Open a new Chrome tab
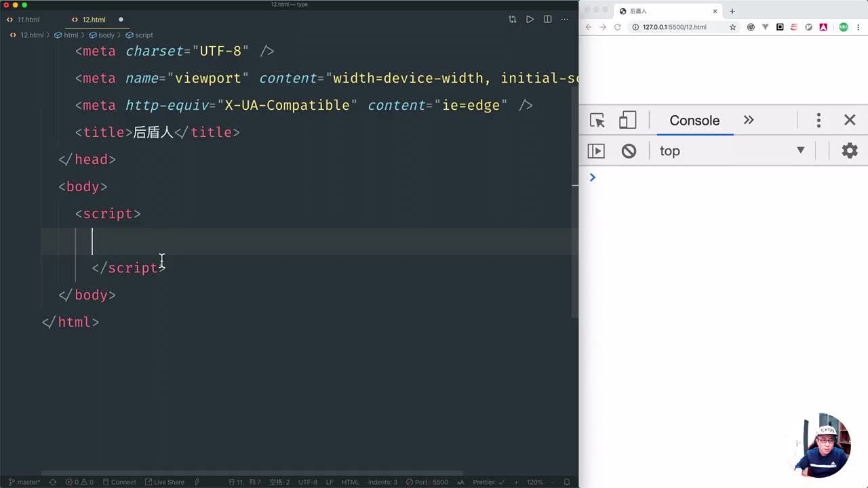The height and width of the screenshot is (488, 868). pos(732,11)
